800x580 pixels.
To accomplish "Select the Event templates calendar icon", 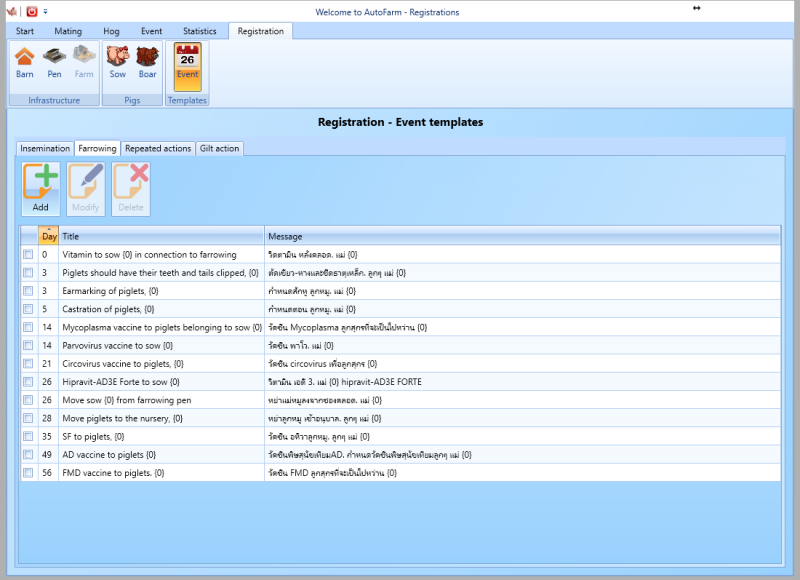I will coord(187,62).
